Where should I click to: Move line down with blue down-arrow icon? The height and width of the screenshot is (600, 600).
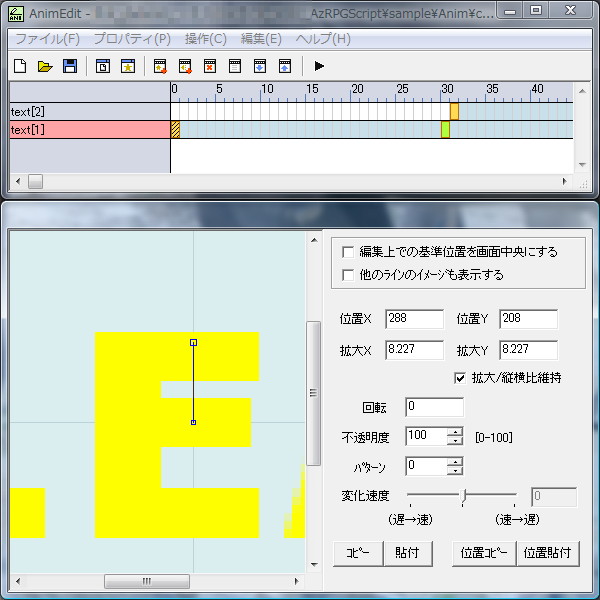click(260, 66)
